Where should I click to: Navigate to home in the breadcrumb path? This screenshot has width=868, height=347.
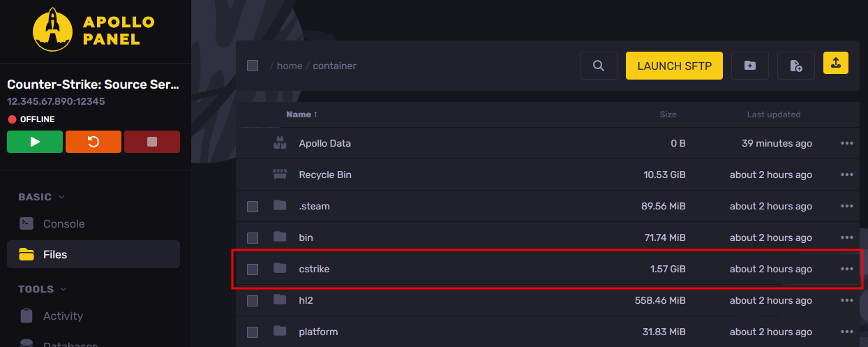click(x=290, y=66)
